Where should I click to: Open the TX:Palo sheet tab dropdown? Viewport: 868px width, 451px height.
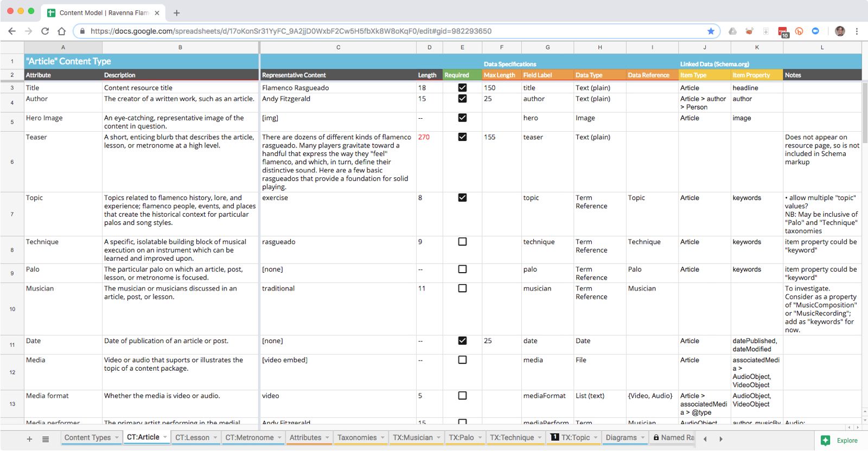coord(480,437)
